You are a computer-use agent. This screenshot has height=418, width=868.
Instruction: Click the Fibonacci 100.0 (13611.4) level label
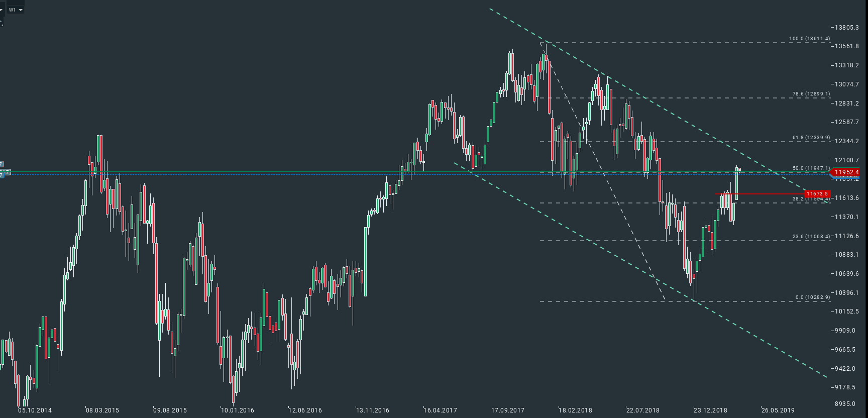pyautogui.click(x=809, y=39)
